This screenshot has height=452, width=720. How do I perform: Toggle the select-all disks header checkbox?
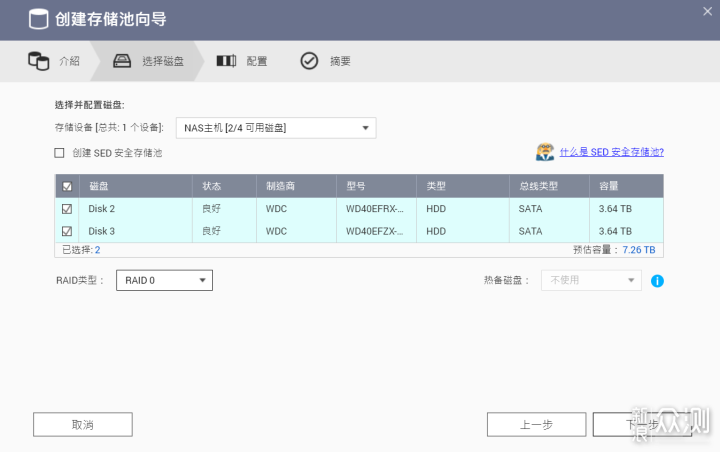point(67,186)
